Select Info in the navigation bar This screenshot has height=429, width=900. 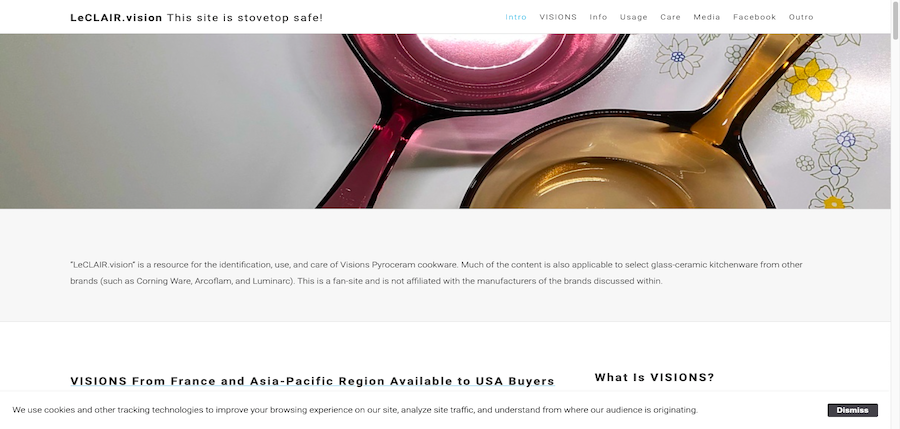point(598,17)
